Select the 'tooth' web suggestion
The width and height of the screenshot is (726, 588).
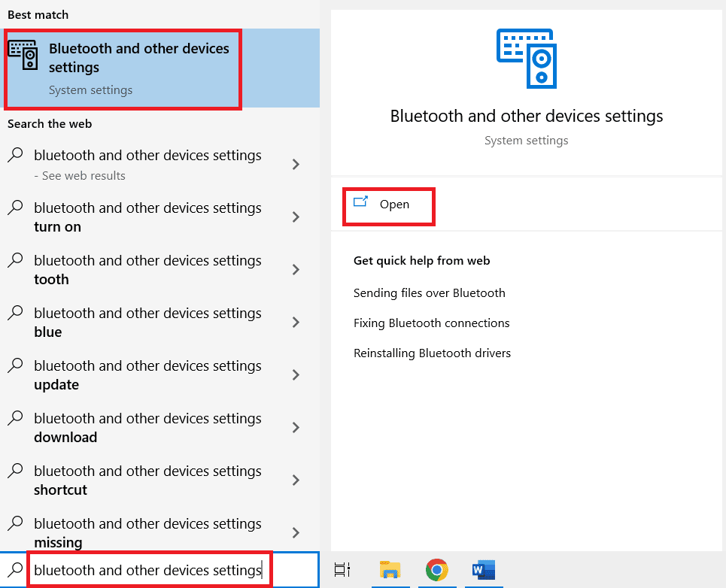tap(160, 270)
